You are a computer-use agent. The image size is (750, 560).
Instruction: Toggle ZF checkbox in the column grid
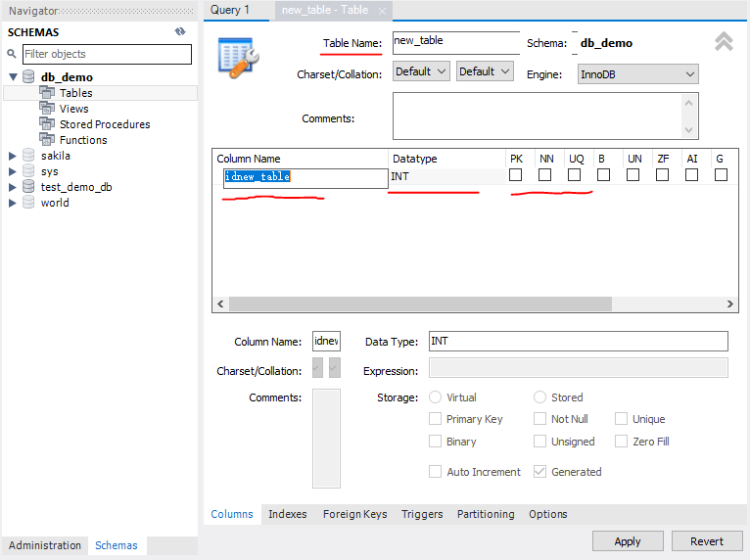point(663,175)
